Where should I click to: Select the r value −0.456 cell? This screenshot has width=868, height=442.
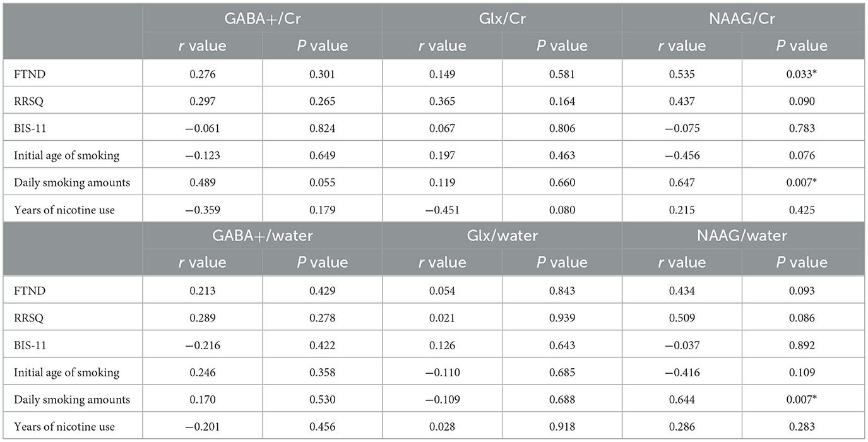point(682,155)
